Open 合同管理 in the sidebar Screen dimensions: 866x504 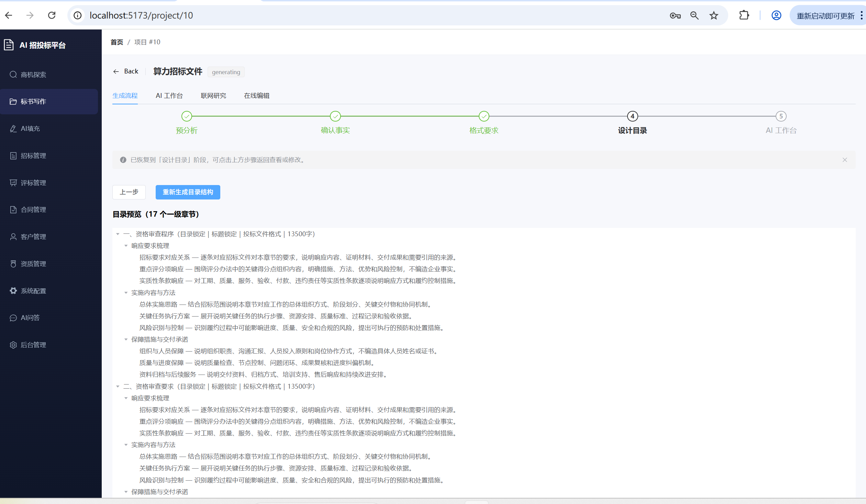[x=49, y=209]
